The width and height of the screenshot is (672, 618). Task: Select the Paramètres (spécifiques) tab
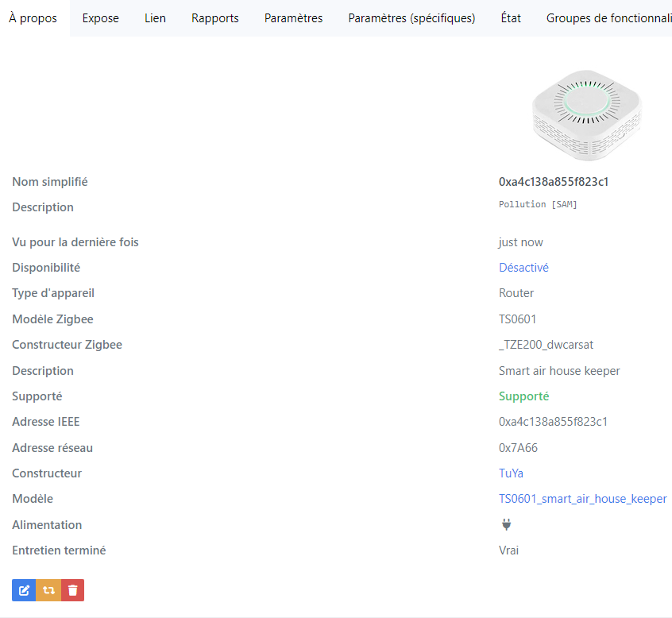(411, 18)
